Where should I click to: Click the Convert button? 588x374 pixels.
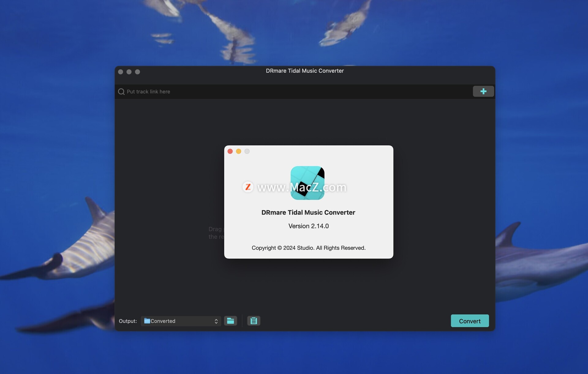coord(469,321)
